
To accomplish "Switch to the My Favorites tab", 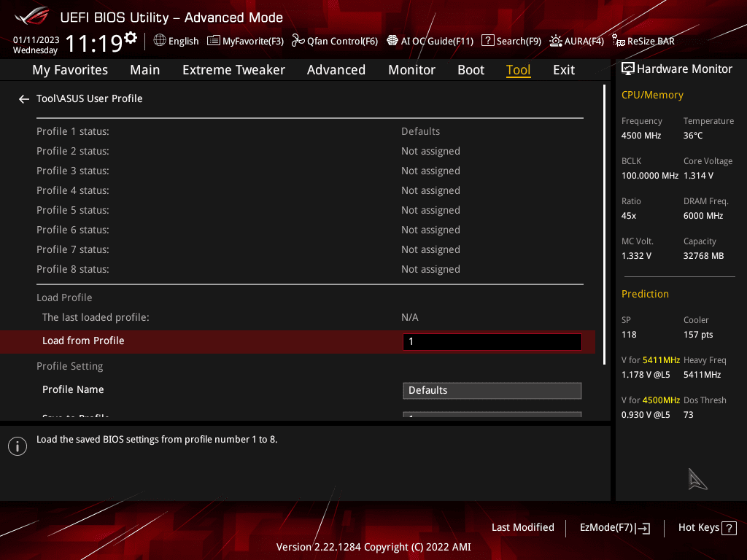I will click(70, 70).
